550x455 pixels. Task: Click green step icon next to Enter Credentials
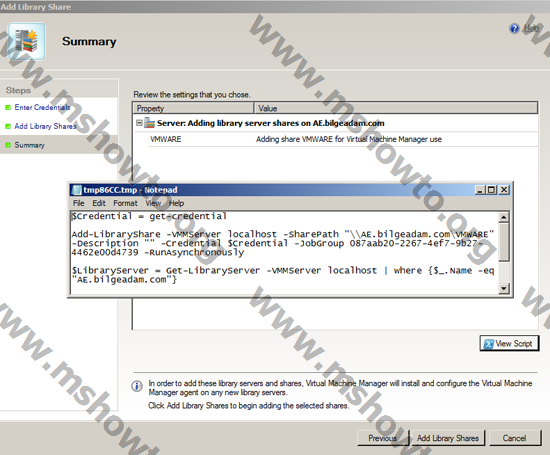(8, 108)
